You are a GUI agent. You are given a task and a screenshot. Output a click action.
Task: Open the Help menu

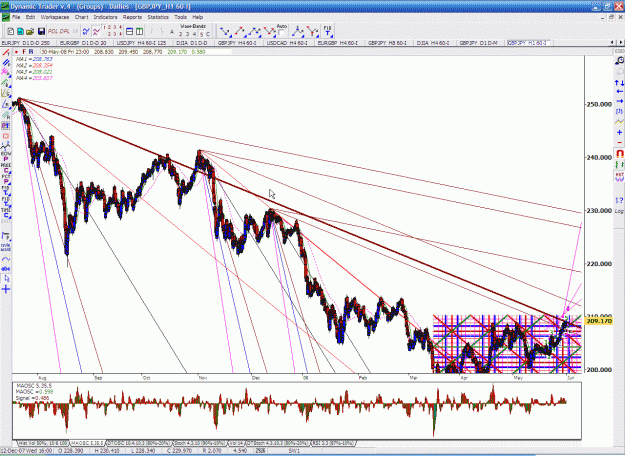coord(198,17)
